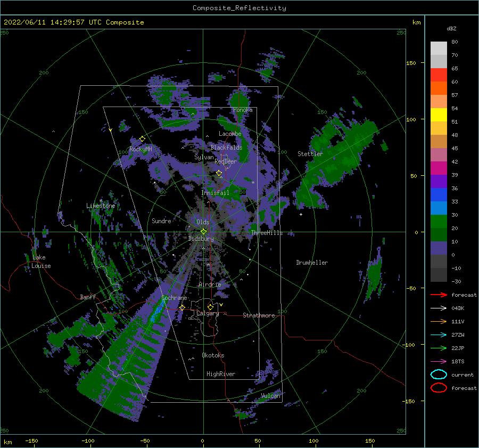The width and height of the screenshot is (479, 448).
Task: Click the magenta swatch in the dBZ scale
Action: 439,168
